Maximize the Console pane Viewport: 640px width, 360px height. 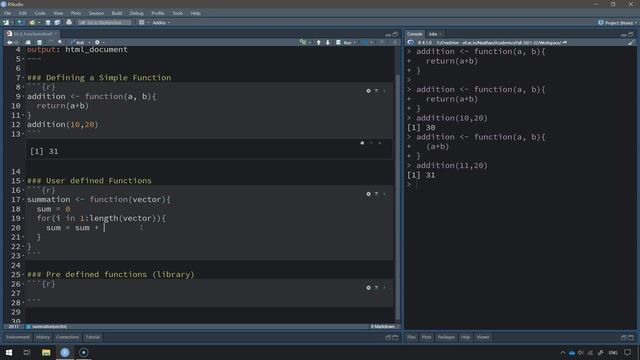[631, 34]
